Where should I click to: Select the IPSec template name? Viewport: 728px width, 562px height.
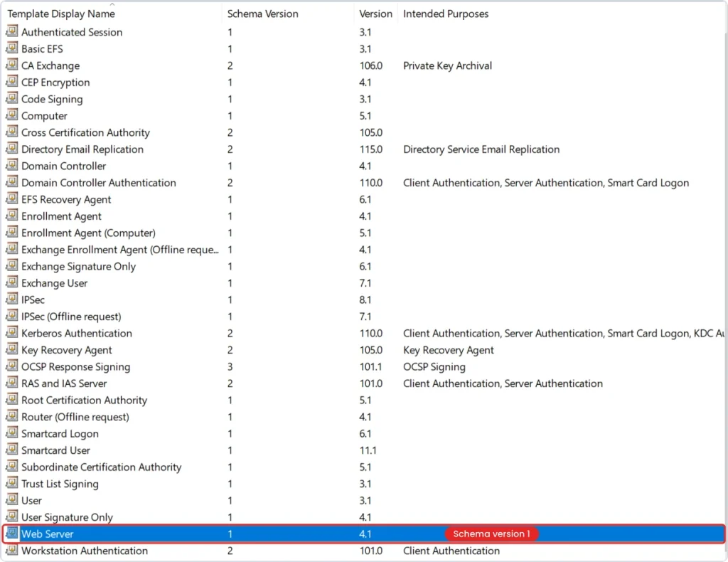pyautogui.click(x=33, y=299)
